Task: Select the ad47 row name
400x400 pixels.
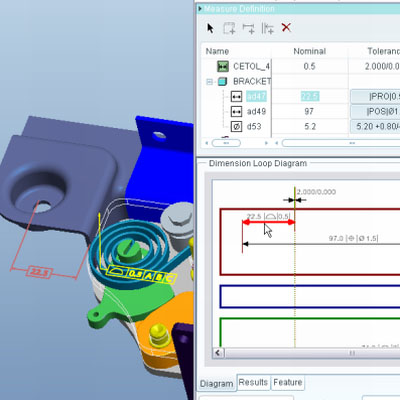Action: pos(256,96)
